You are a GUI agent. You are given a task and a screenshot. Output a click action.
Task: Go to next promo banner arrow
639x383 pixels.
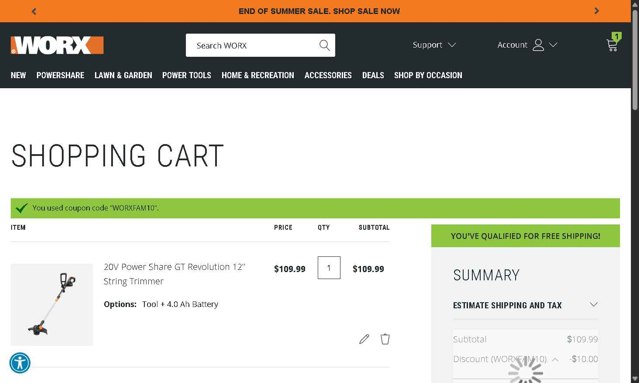[597, 11]
